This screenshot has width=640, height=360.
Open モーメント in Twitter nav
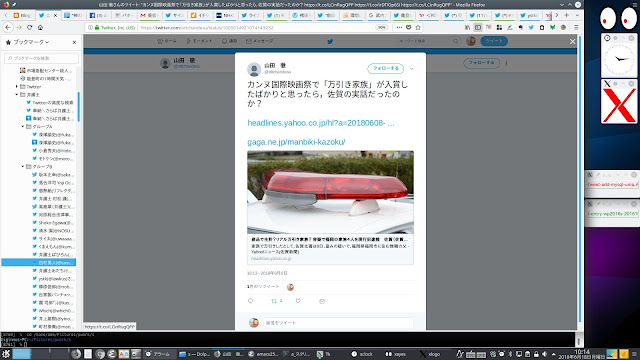(199, 41)
